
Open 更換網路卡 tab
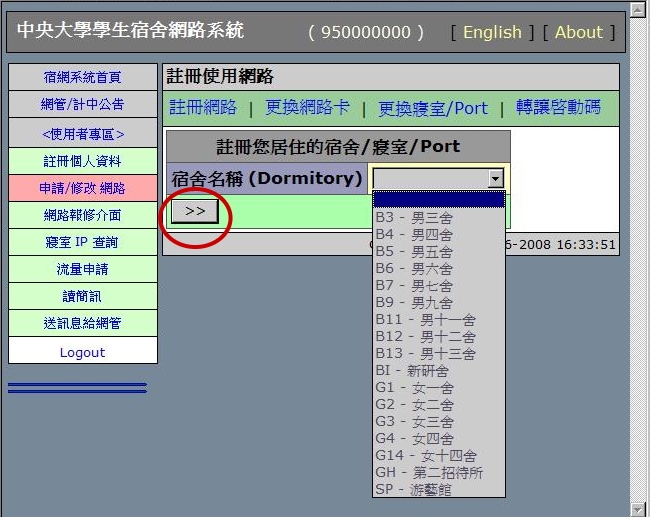point(307,108)
